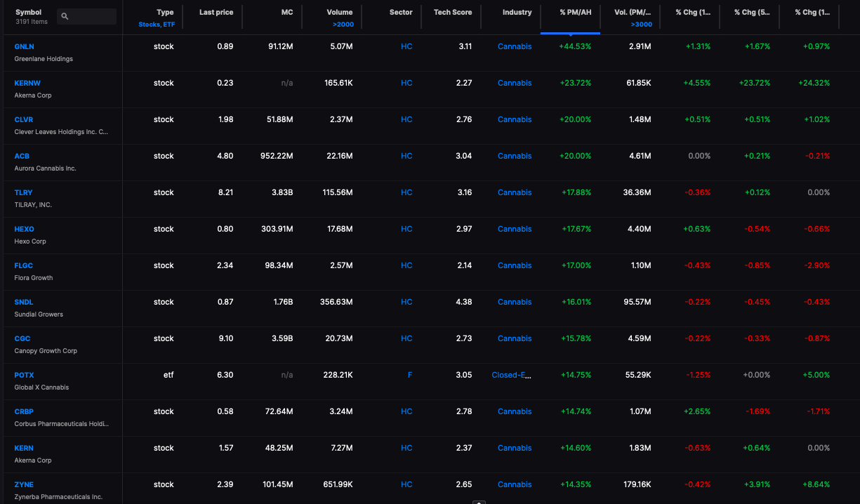Open the FLGC ticker link

[24, 265]
